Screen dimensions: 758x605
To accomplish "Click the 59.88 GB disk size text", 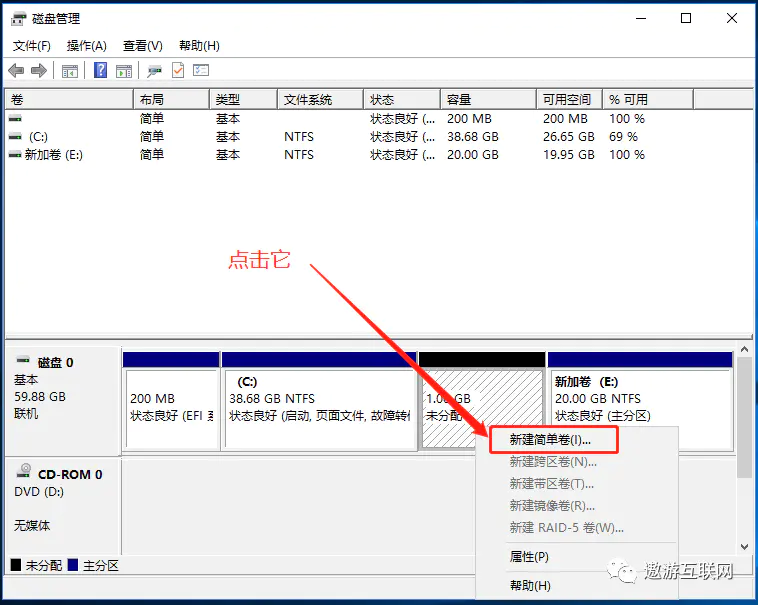I will (40, 397).
